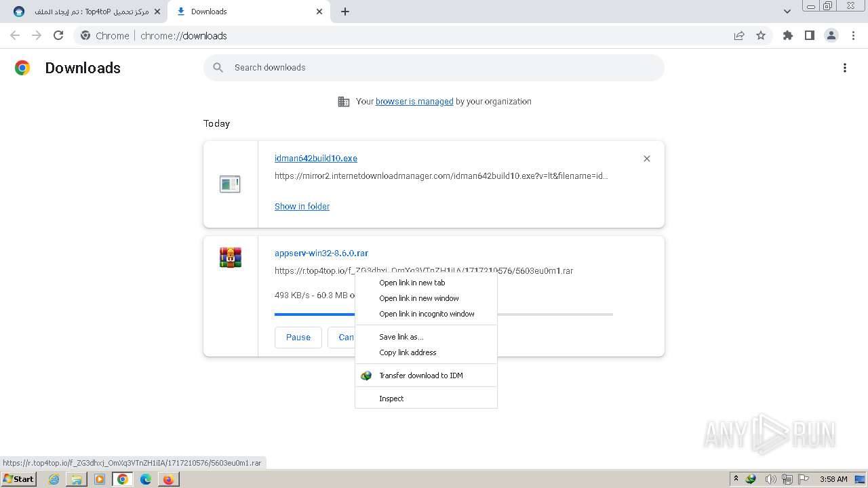Reload the downloads page
Screen dimensions: 868x488
pos(58,35)
